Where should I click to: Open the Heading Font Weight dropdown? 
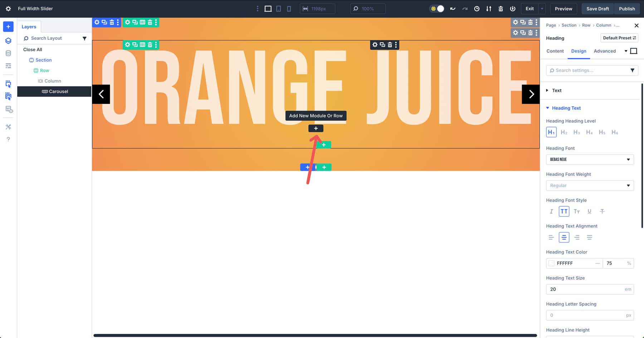coord(590,185)
